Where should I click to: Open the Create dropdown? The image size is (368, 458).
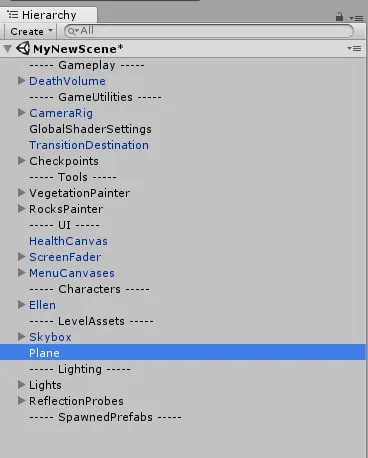tap(31, 31)
